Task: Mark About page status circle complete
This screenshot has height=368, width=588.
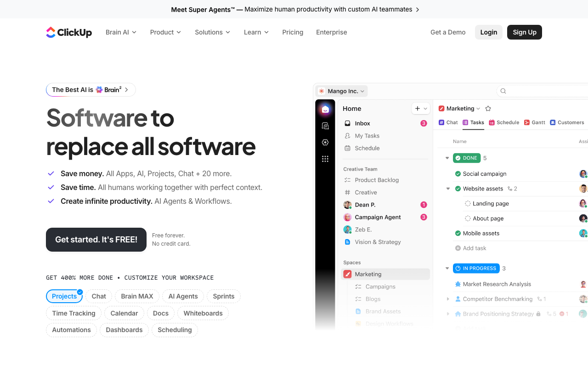Action: (468, 218)
